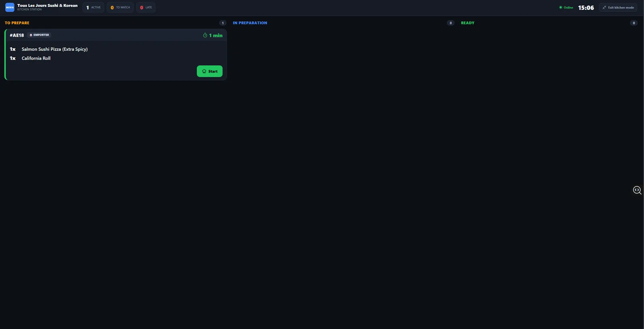This screenshot has width=644, height=329.
Task: Click the Ready count badge
Action: coord(634,23)
